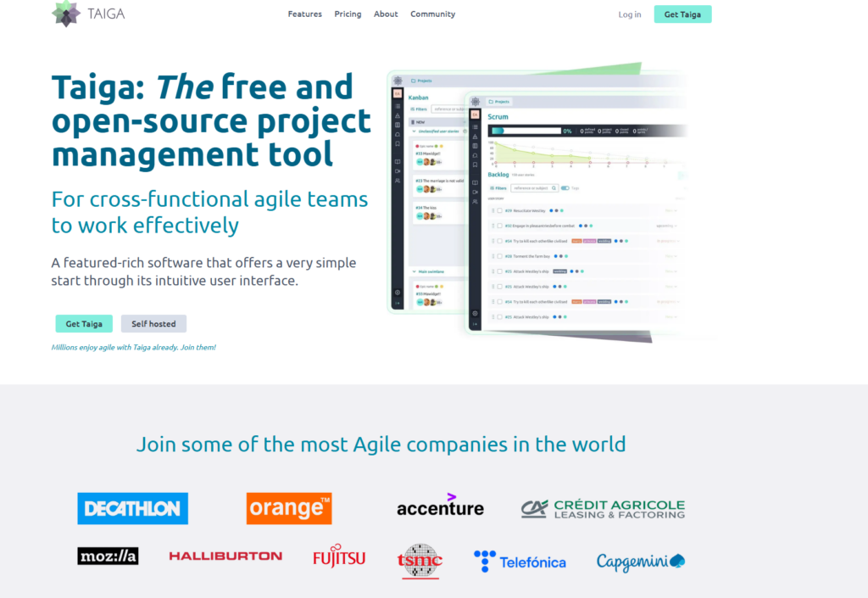The width and height of the screenshot is (868, 598).
Task: Click the Telefónica logo
Action: coord(520,561)
